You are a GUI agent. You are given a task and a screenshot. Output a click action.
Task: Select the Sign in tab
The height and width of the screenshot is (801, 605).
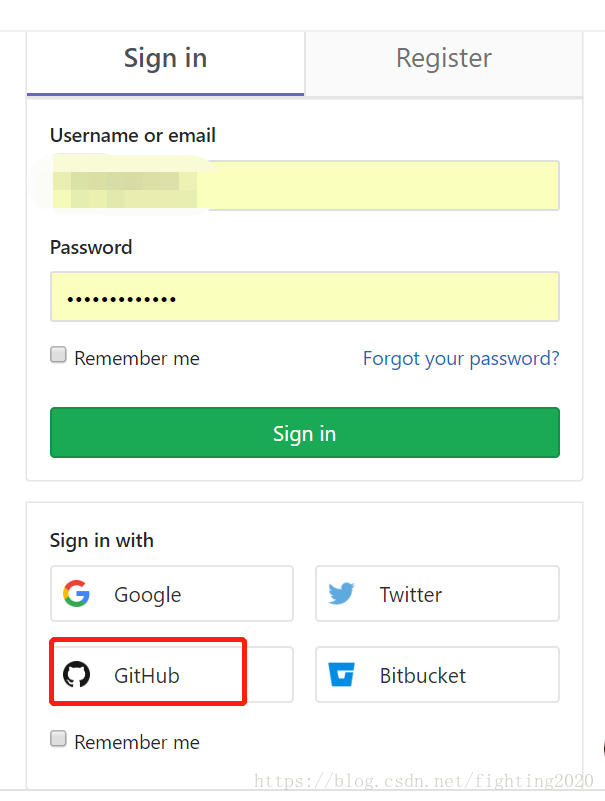coord(165,58)
